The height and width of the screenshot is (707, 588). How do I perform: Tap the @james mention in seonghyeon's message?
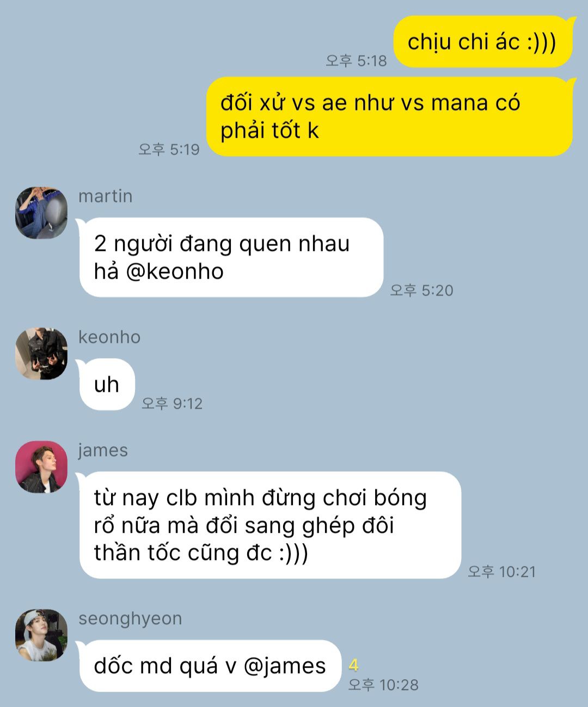[x=285, y=666]
